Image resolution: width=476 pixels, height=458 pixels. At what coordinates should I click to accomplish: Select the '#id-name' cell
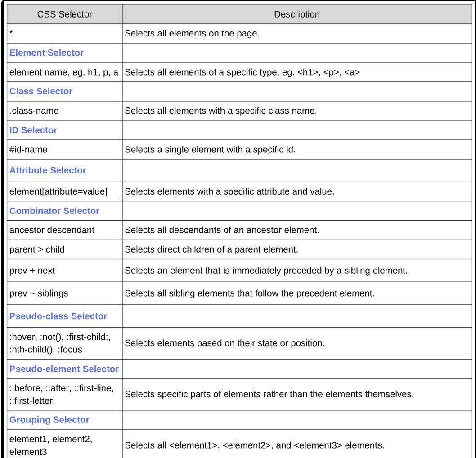click(65, 150)
